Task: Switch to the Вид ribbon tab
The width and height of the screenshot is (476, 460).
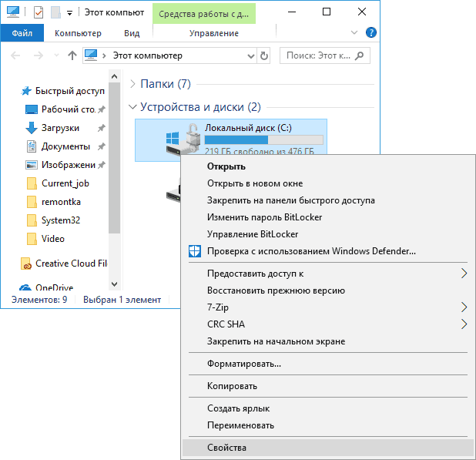Action: [132, 33]
